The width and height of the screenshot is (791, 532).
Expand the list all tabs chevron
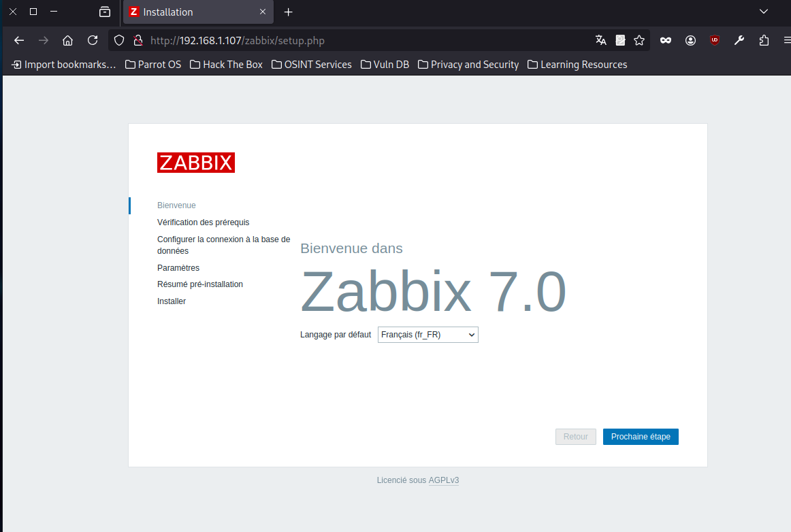pyautogui.click(x=764, y=12)
